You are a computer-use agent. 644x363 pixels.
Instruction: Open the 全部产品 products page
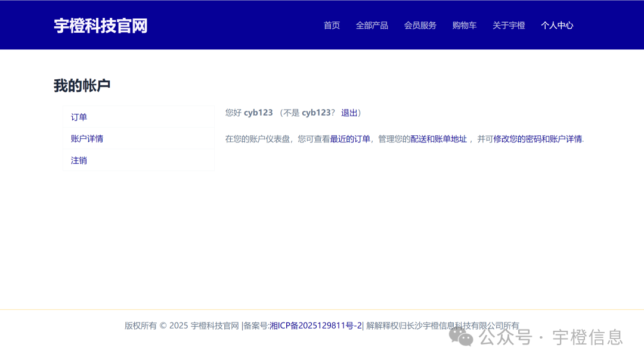point(371,25)
